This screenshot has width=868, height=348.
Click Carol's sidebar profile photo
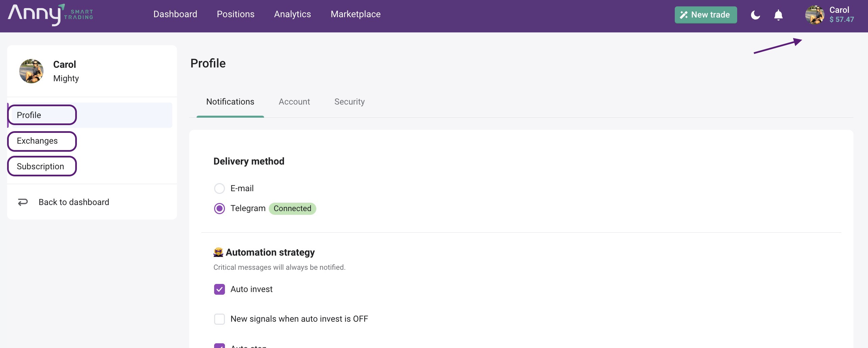click(31, 71)
